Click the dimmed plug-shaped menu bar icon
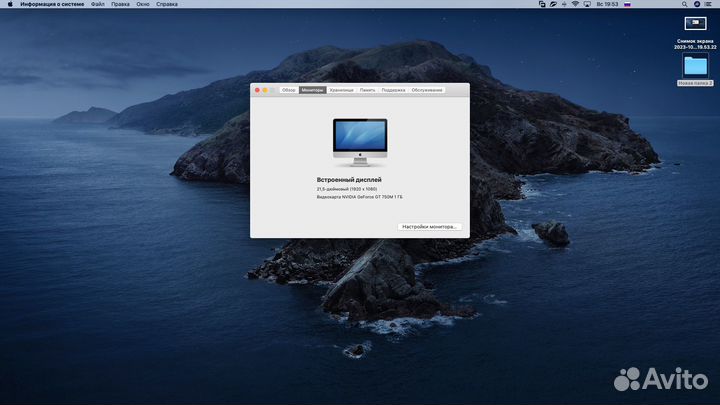The image size is (720, 405). (x=564, y=4)
